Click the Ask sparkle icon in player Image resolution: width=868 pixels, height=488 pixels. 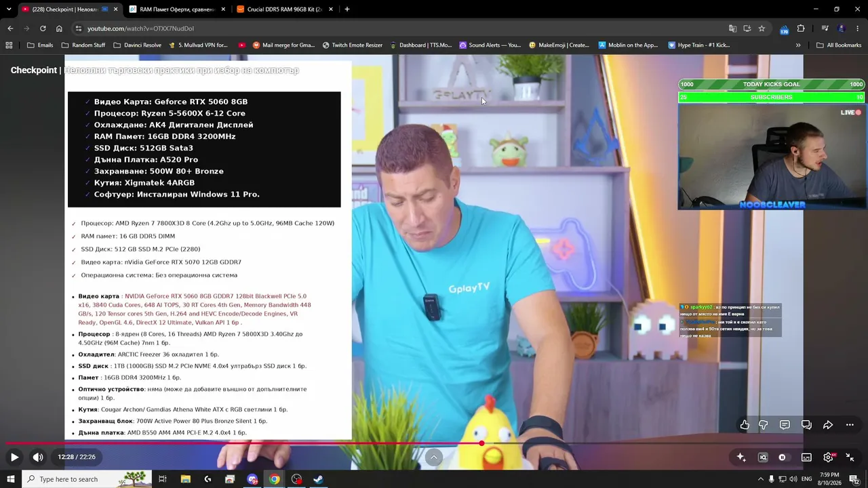[741, 457]
